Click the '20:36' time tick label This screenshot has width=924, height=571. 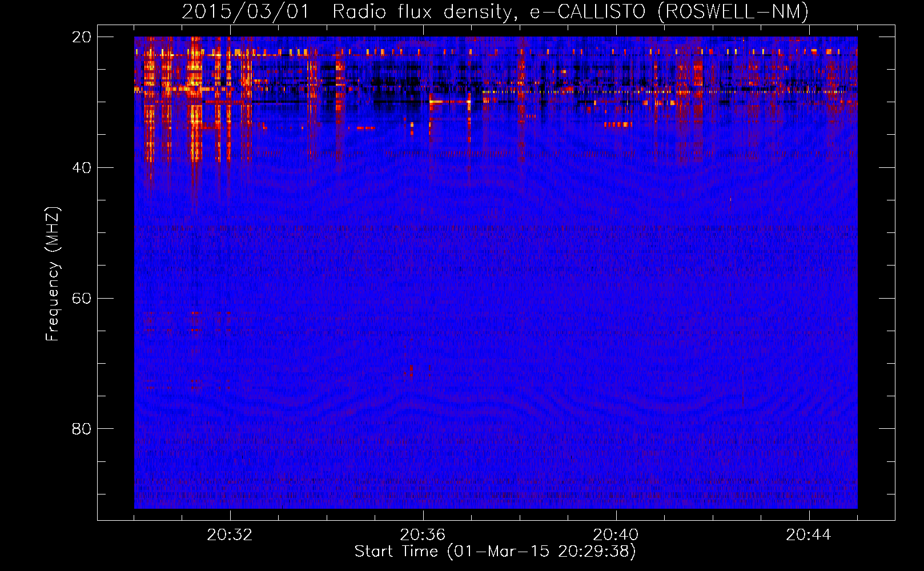(x=423, y=535)
